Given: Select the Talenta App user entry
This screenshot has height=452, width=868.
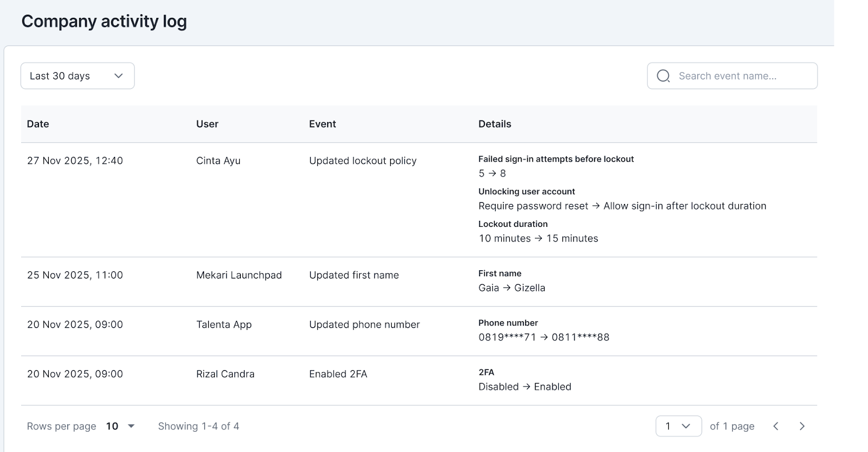Looking at the screenshot, I should click(224, 324).
